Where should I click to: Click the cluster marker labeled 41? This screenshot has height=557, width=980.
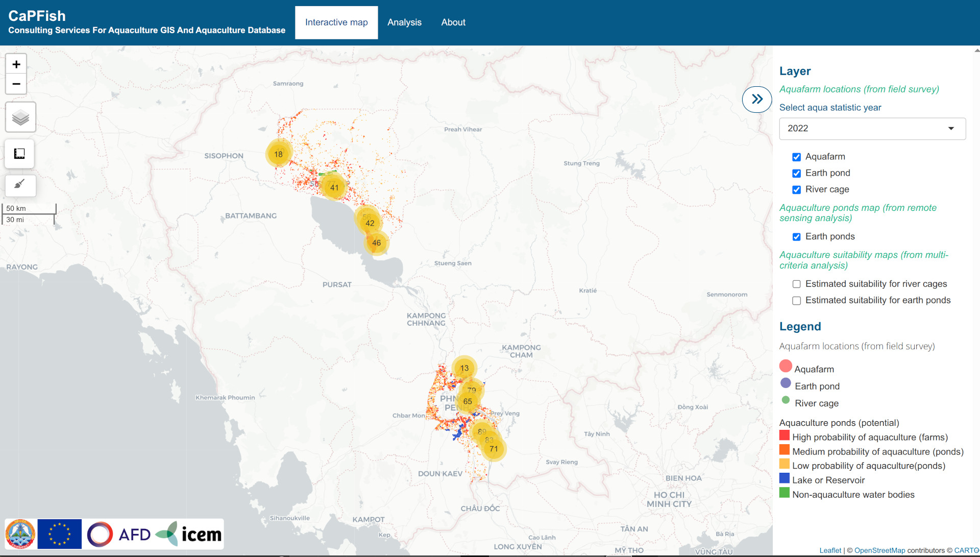[x=334, y=187]
